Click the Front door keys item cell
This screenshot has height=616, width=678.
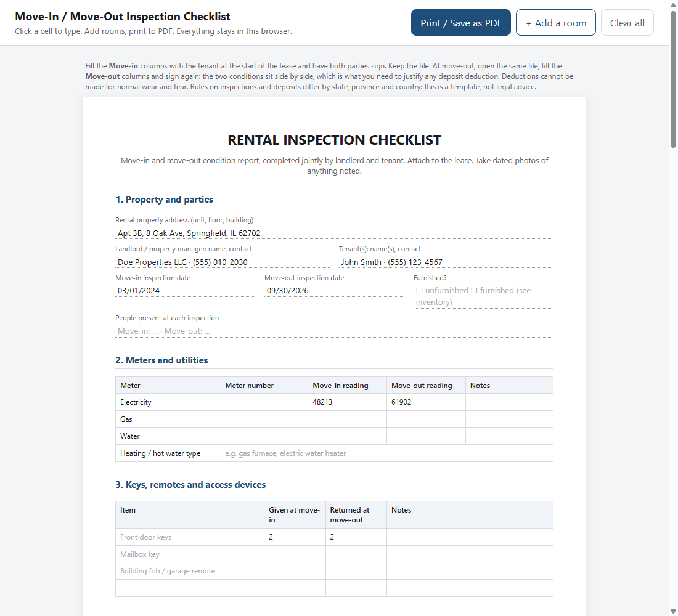point(189,537)
